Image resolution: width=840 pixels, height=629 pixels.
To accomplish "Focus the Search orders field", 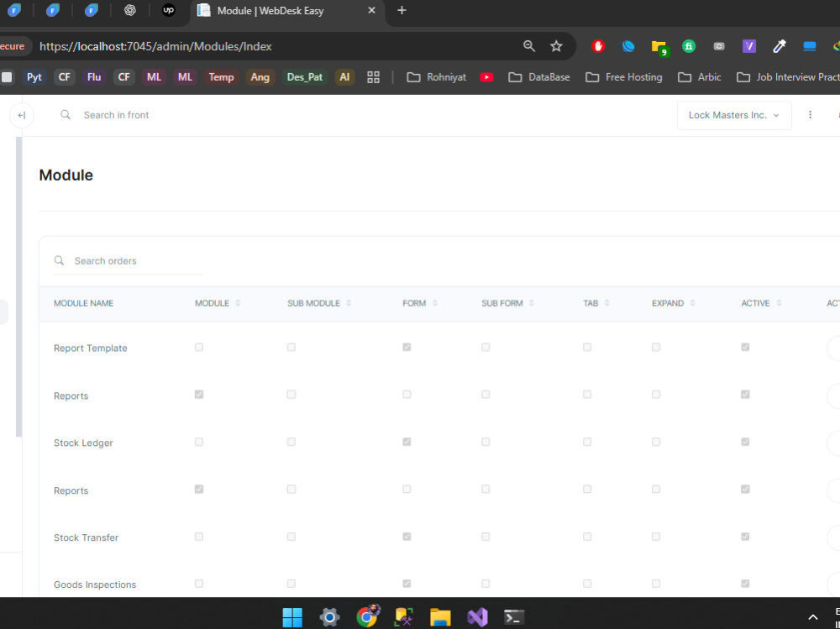I will pos(129,261).
